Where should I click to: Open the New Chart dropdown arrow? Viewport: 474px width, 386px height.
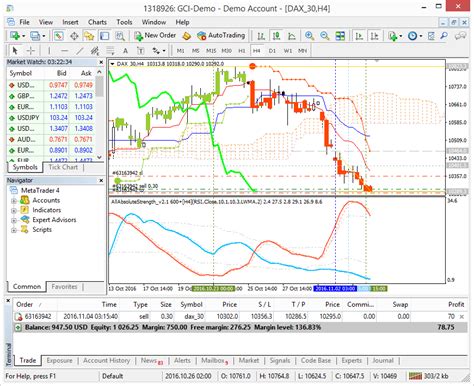click(x=23, y=36)
